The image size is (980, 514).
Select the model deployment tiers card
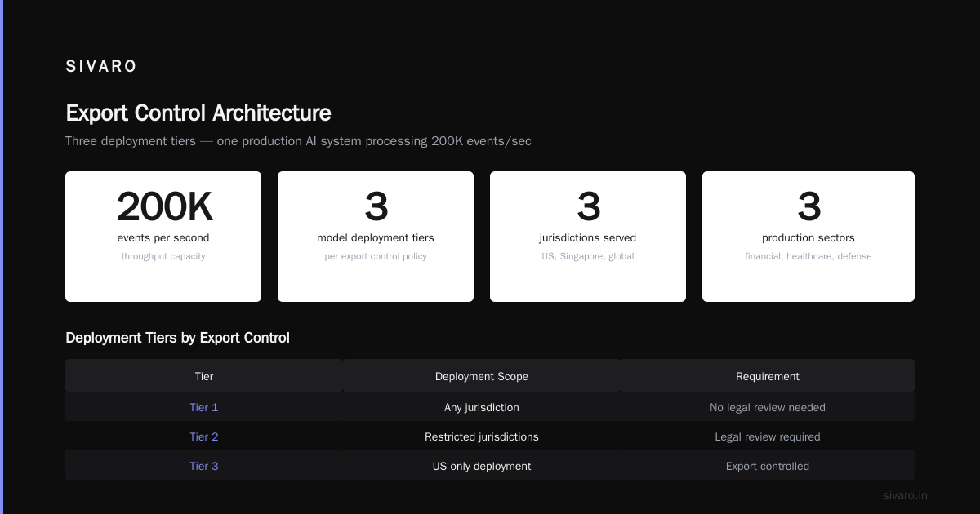[x=376, y=237]
